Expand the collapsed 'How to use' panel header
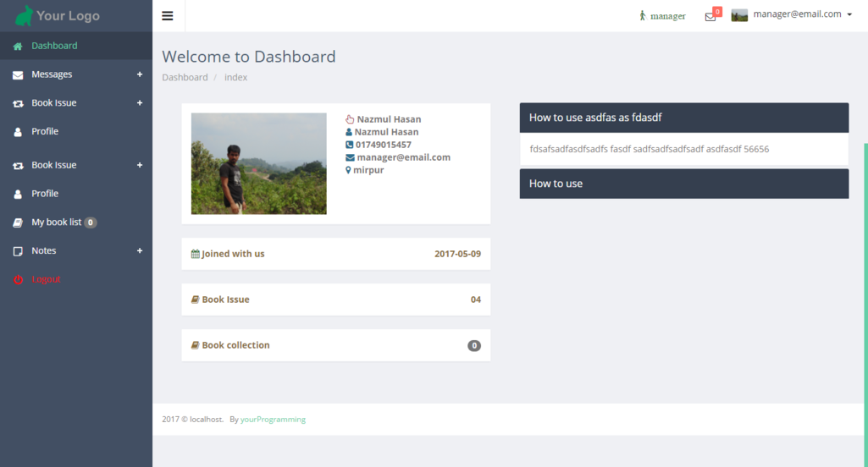 683,184
